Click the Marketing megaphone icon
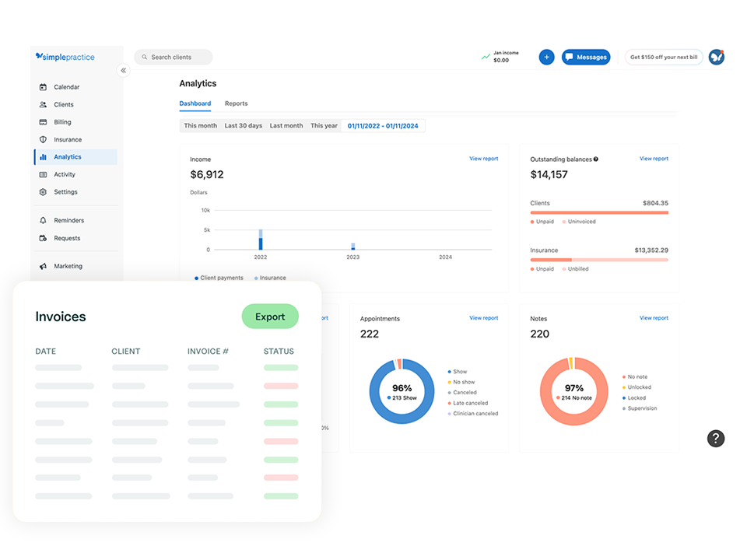This screenshot has height=560, width=747. (43, 266)
